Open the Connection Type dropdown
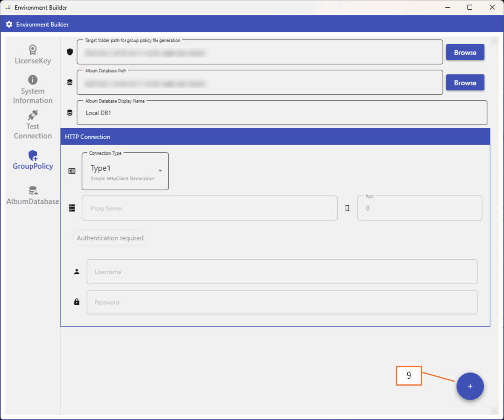The image size is (504, 420). pos(125,171)
